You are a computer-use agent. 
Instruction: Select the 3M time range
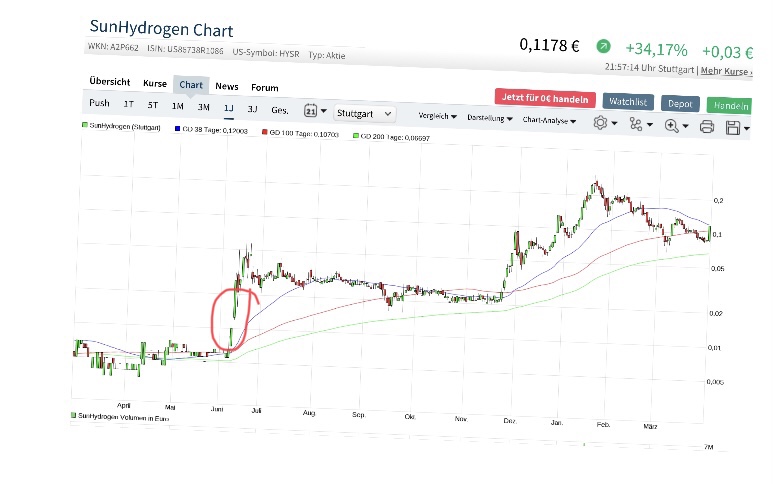click(x=203, y=107)
